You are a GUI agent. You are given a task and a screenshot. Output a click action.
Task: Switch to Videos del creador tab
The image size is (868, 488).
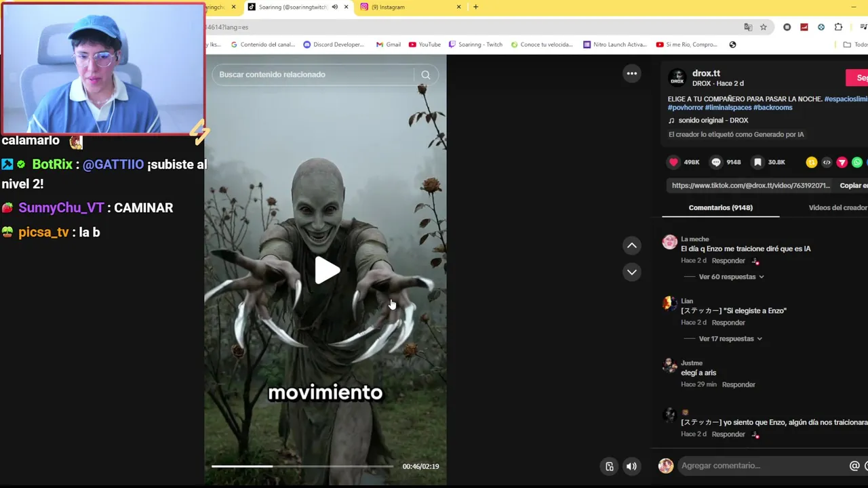tap(837, 207)
